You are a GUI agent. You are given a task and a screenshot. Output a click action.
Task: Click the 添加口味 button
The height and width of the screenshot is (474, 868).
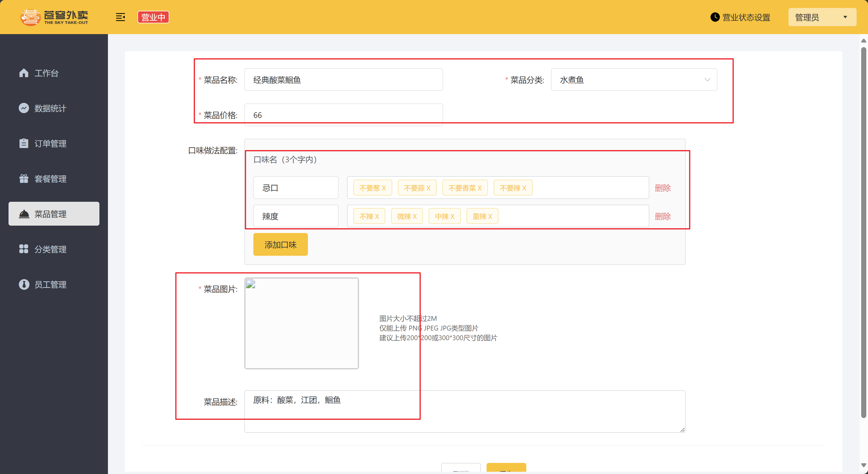[x=280, y=244]
